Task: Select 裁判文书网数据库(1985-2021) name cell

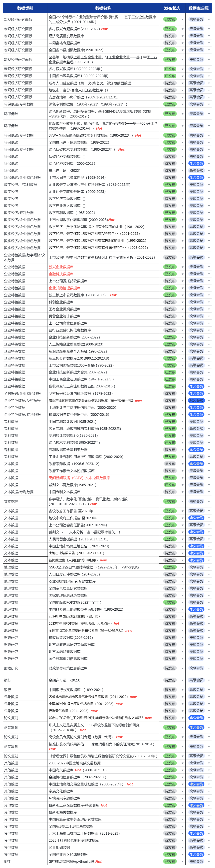Action: 103,485
